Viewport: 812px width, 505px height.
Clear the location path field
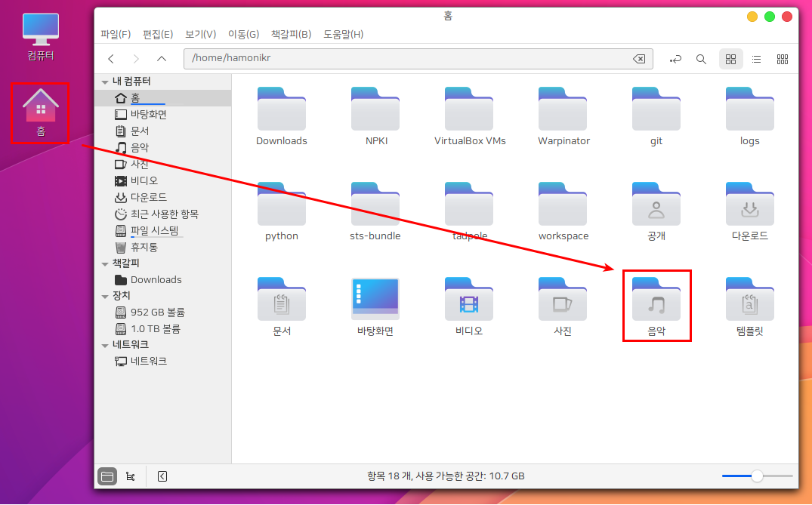(x=638, y=59)
